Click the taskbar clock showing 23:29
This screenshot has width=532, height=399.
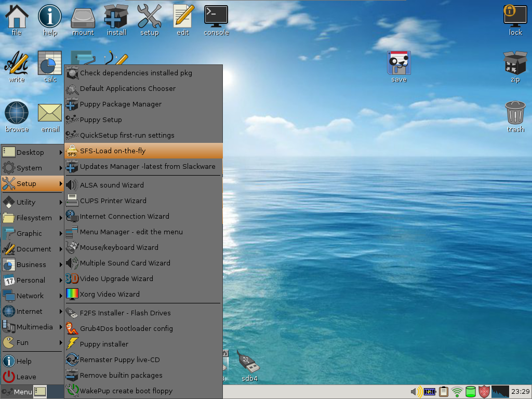click(x=521, y=392)
